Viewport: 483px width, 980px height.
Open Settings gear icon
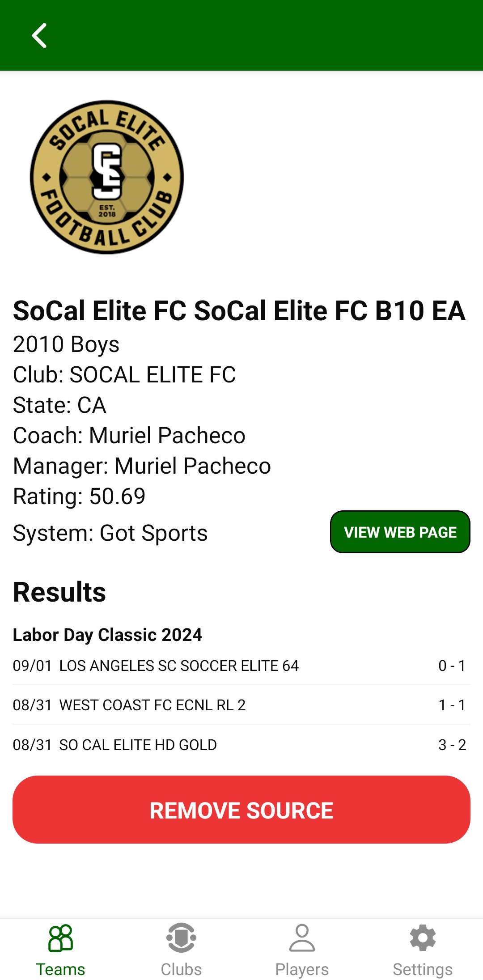(423, 938)
